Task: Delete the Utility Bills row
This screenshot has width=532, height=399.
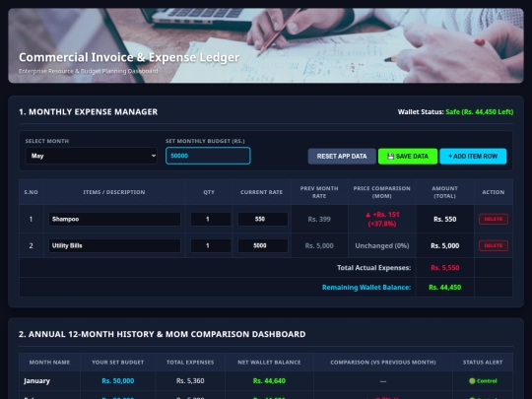Action: [x=494, y=245]
